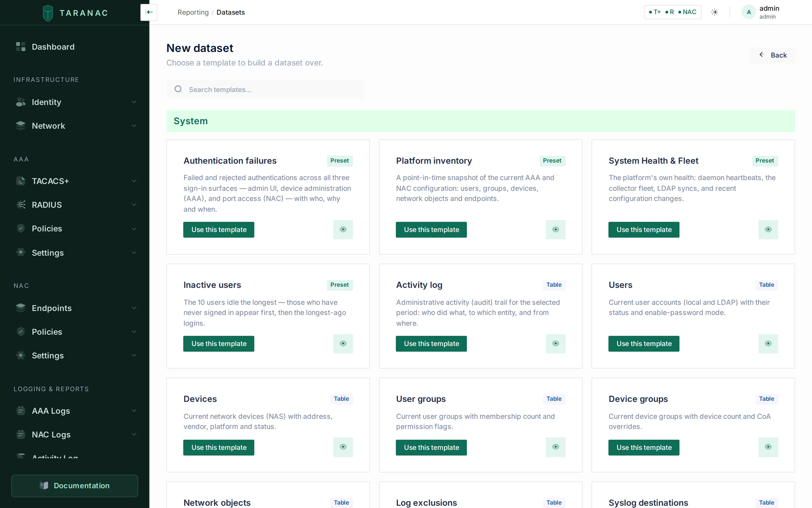The height and width of the screenshot is (508, 812).
Task: Go back with the Back button
Action: coord(773,55)
